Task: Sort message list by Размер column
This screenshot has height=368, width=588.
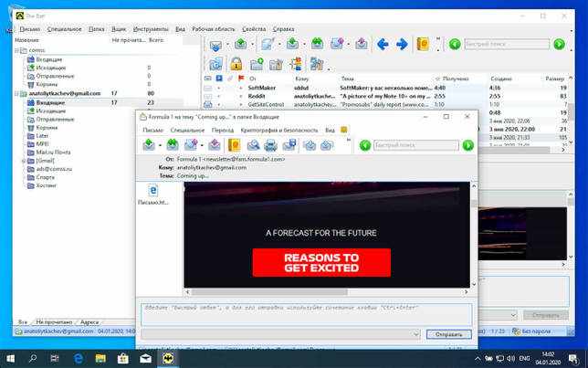Action: click(554, 79)
